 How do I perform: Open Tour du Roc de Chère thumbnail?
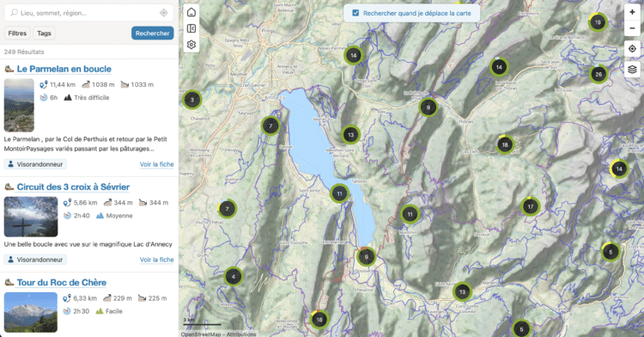[x=31, y=312]
